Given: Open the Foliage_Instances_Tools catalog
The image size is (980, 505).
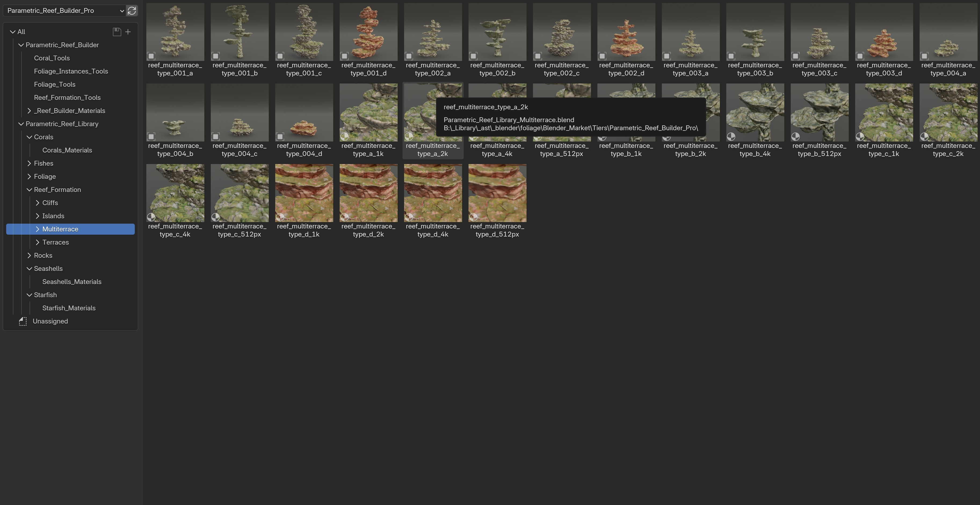Looking at the screenshot, I should click(x=71, y=71).
